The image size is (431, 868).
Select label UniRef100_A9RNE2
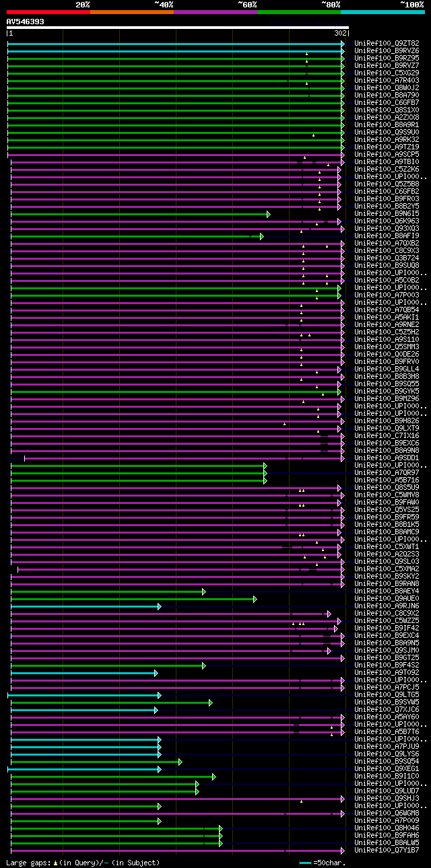pos(387,324)
